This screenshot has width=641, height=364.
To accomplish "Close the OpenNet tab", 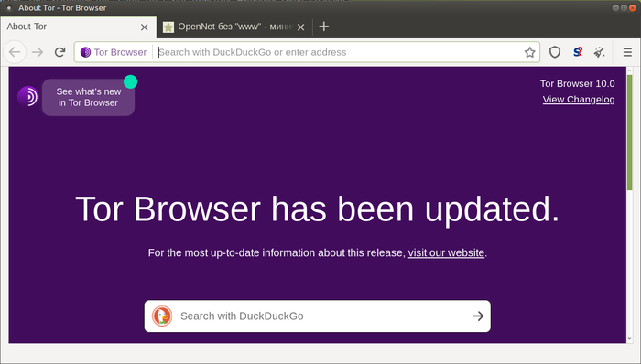I will pyautogui.click(x=301, y=27).
